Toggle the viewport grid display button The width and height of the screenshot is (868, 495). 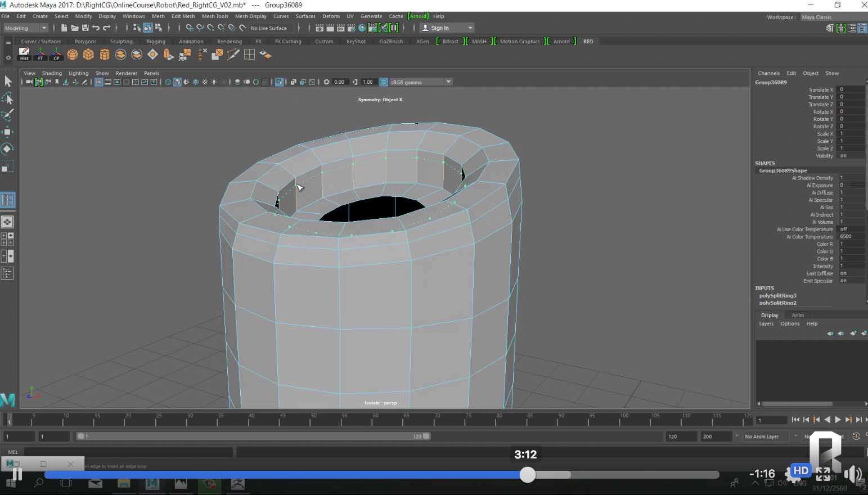[98, 82]
